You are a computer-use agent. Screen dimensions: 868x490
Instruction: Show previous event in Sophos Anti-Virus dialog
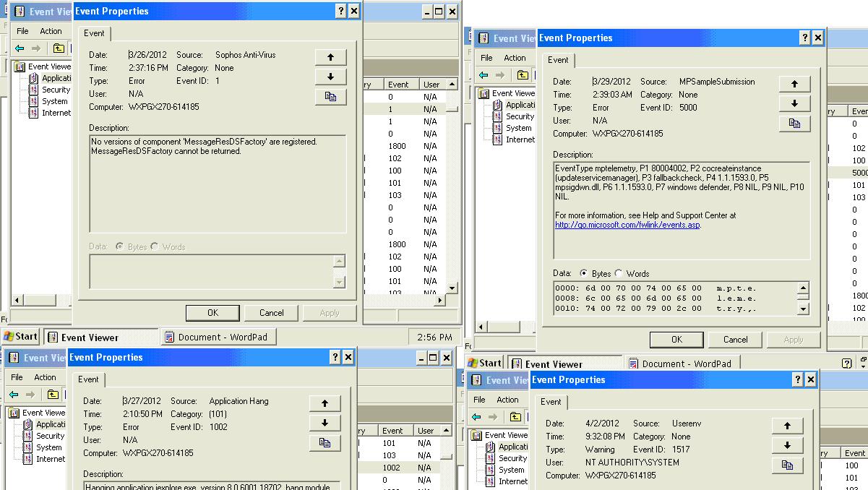(x=331, y=57)
